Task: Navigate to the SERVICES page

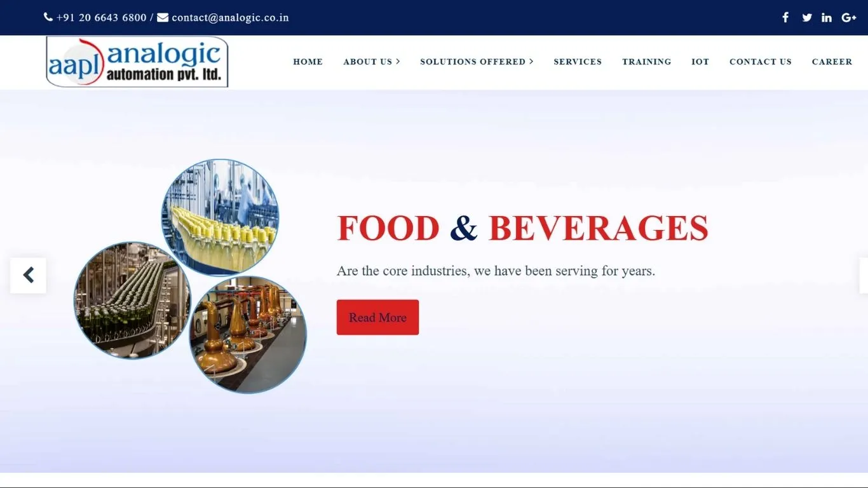Action: coord(578,62)
